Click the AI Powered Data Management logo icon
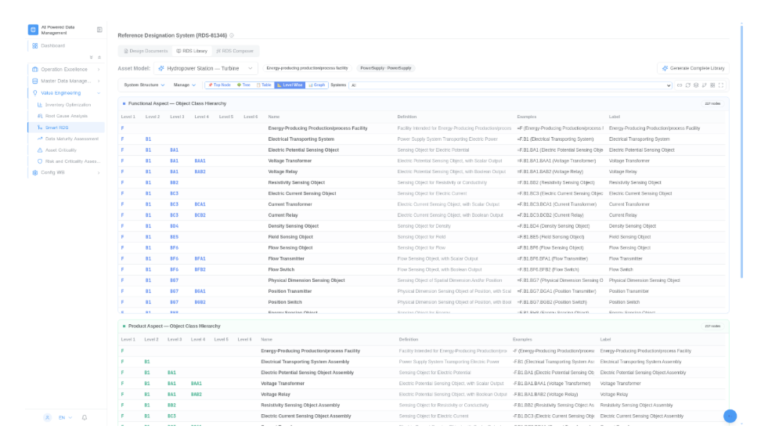 click(33, 30)
